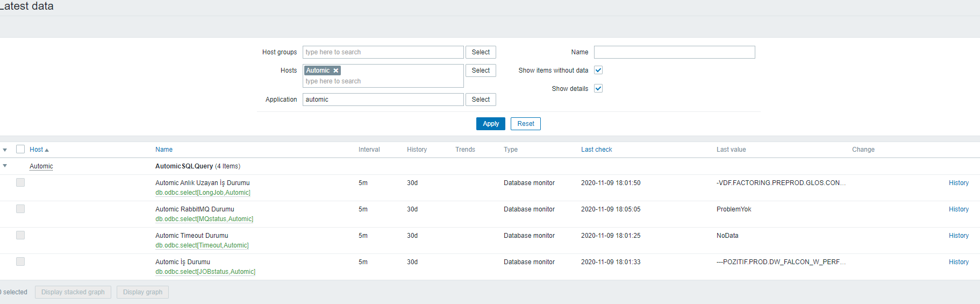The image size is (980, 304).
Task: Check Automic RabbitMQ Durumu row checkbox
Action: point(20,209)
